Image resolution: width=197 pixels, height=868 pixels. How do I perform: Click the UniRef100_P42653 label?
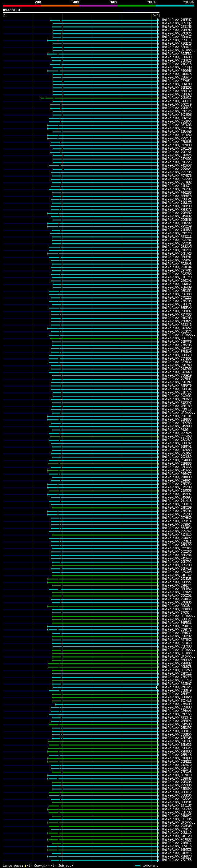pyautogui.click(x=177, y=450)
